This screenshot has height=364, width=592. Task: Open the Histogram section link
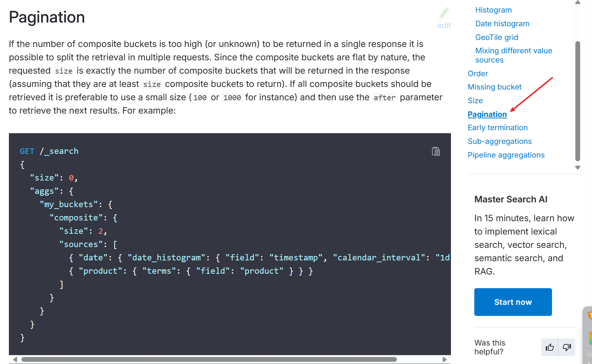click(494, 10)
